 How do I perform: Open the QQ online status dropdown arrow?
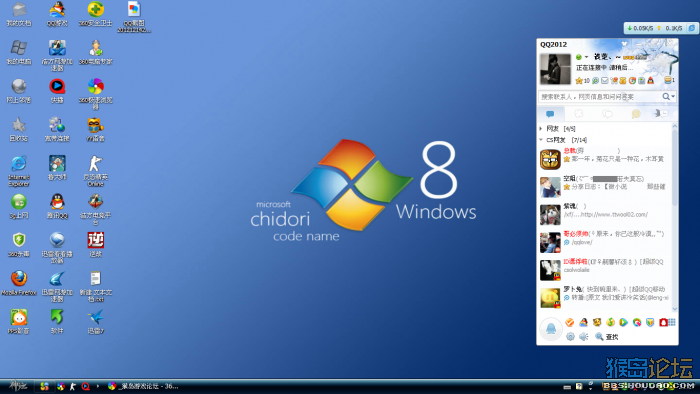(x=586, y=57)
